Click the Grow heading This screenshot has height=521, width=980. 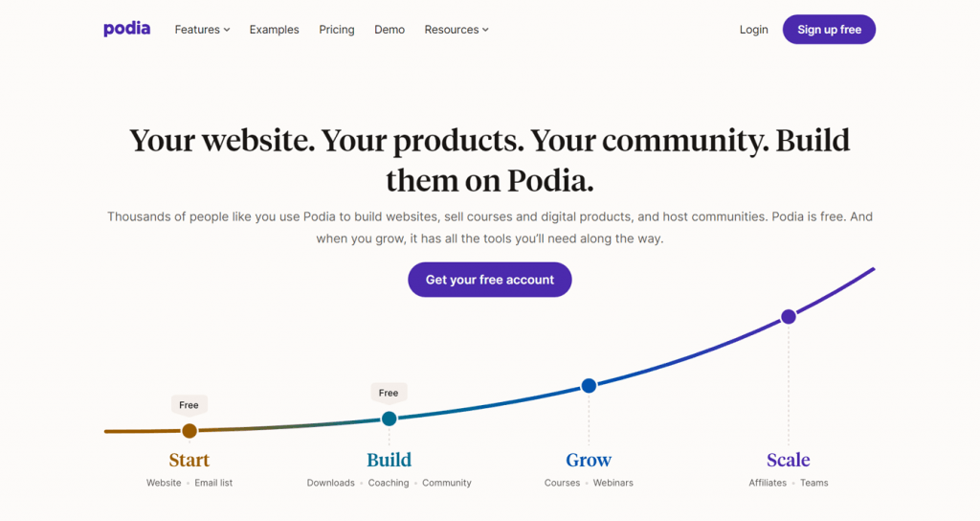(589, 460)
